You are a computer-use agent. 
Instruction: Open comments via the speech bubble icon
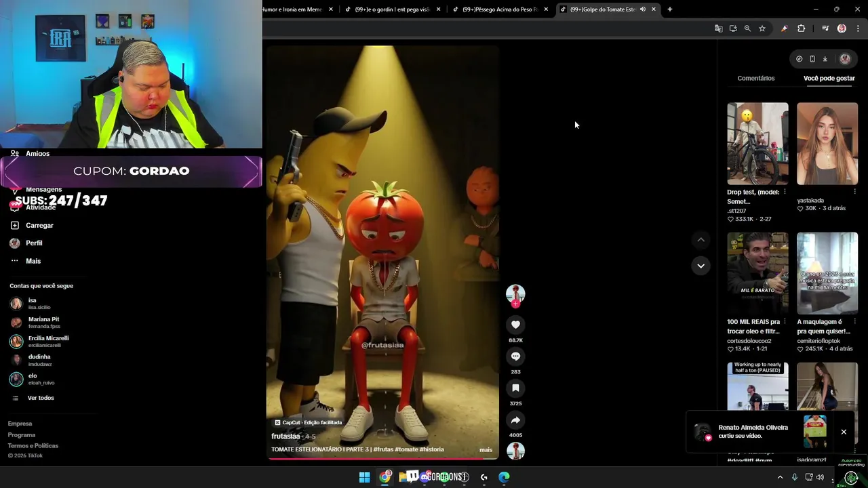(x=515, y=357)
